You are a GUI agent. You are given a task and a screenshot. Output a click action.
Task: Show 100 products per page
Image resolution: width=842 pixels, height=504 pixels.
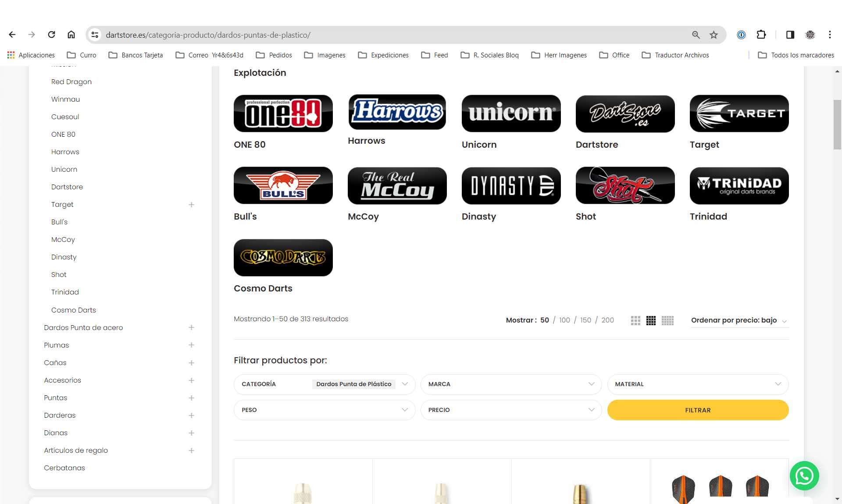pos(564,320)
